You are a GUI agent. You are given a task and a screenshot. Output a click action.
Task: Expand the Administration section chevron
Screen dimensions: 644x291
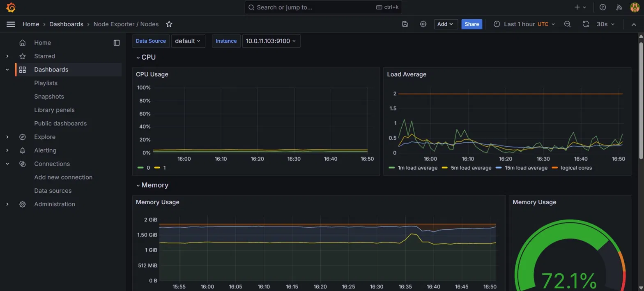pos(7,204)
